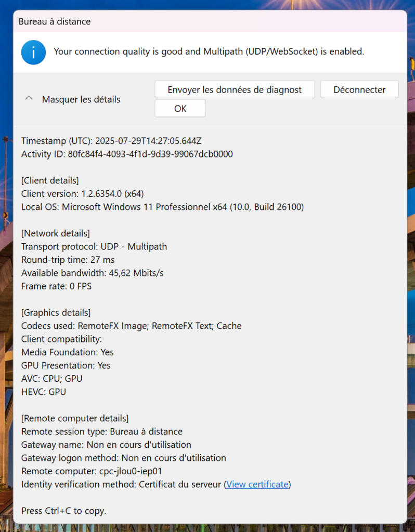The width and height of the screenshot is (415, 532).
Task: Select the AVC: CPU; GPU line
Action: (x=51, y=379)
